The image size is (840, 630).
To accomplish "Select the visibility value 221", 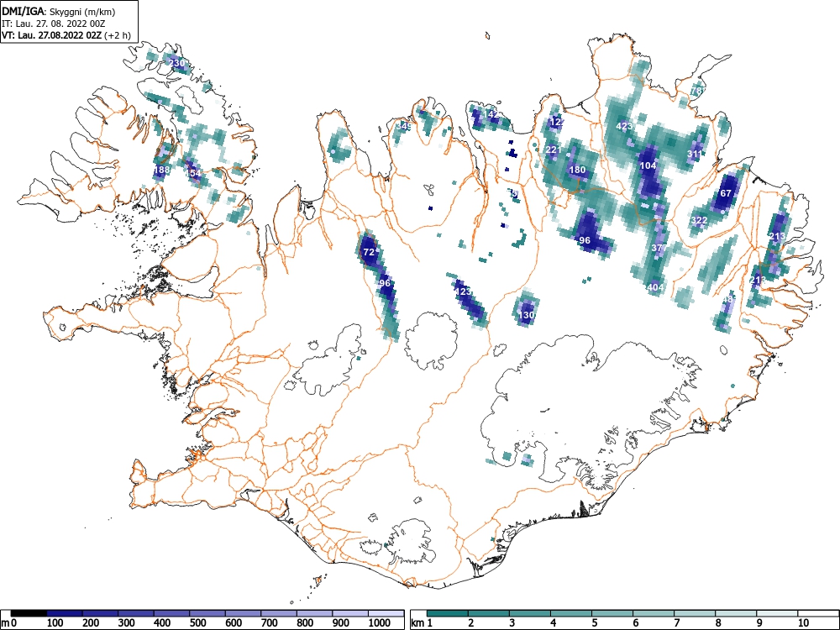I will pyautogui.click(x=553, y=150).
